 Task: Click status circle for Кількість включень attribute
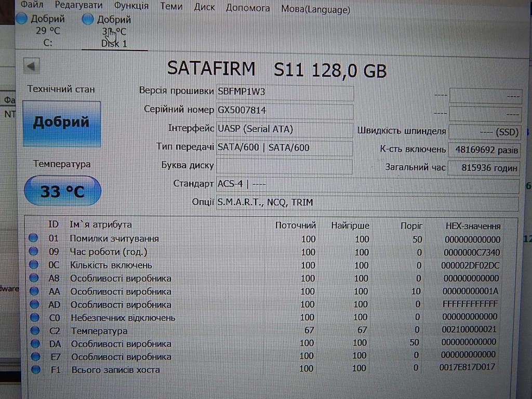pos(34,265)
